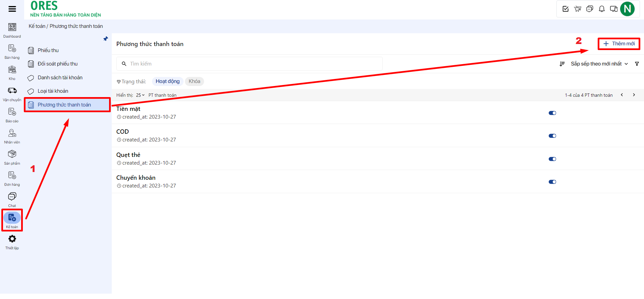The width and height of the screenshot is (644, 299).
Task: Open Thiết lập settings gear icon
Action: click(12, 239)
